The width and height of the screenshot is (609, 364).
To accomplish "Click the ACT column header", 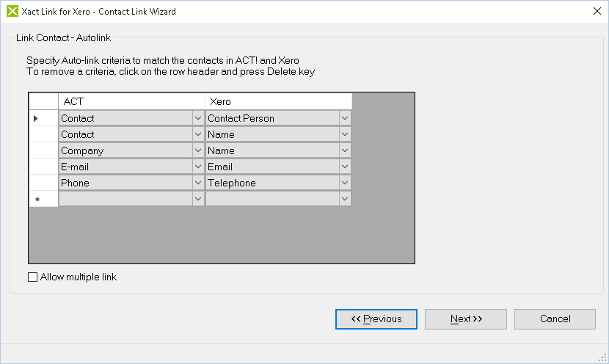I will 131,101.
